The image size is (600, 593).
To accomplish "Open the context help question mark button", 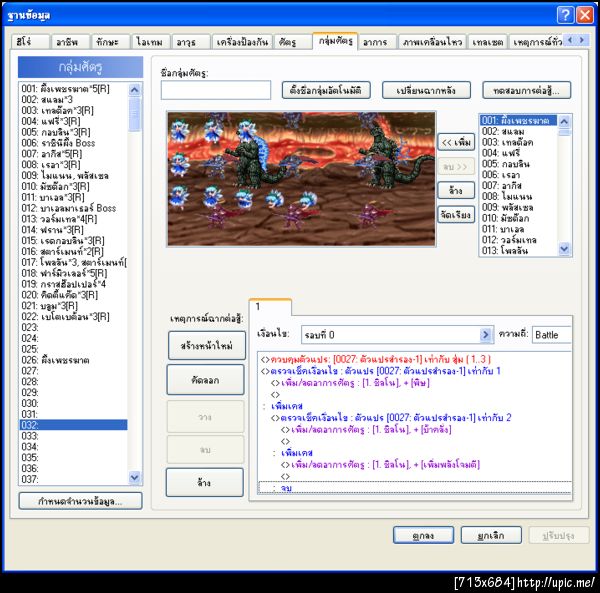I will coord(565,15).
